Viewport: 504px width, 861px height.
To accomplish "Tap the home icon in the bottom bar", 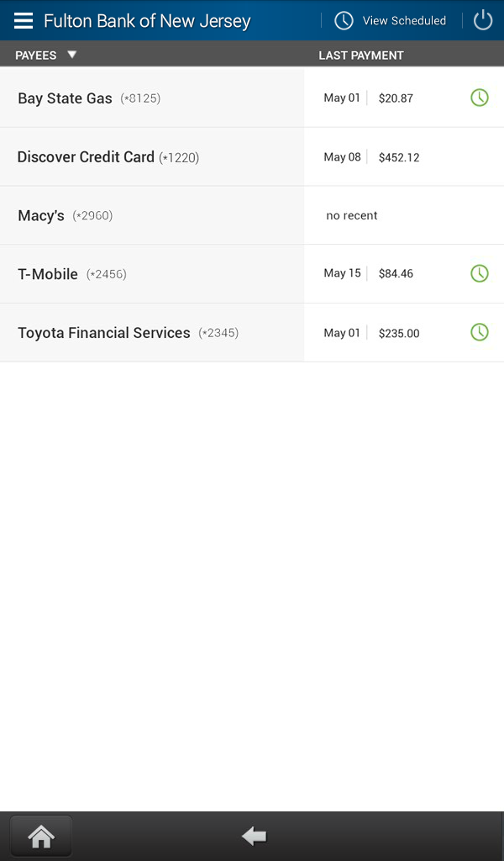I will coord(40,835).
